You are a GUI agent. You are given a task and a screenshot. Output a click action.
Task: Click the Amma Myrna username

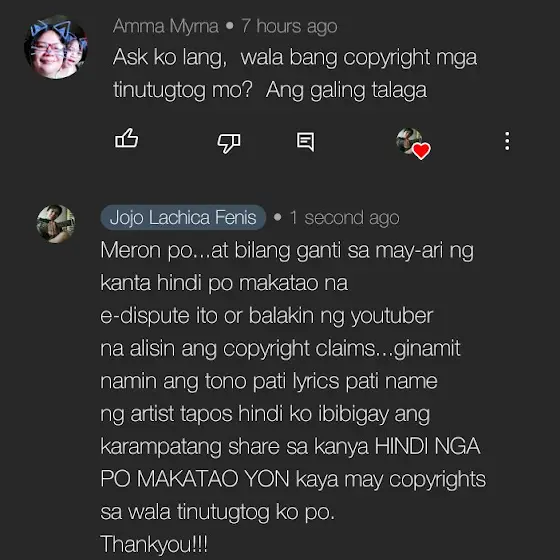pyautogui.click(x=166, y=26)
